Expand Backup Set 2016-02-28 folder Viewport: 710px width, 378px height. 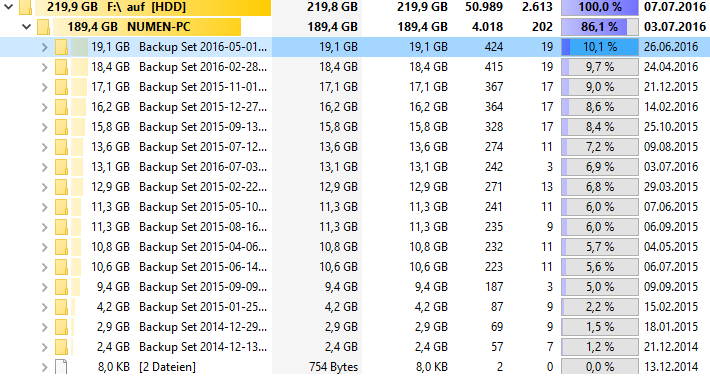[44, 67]
